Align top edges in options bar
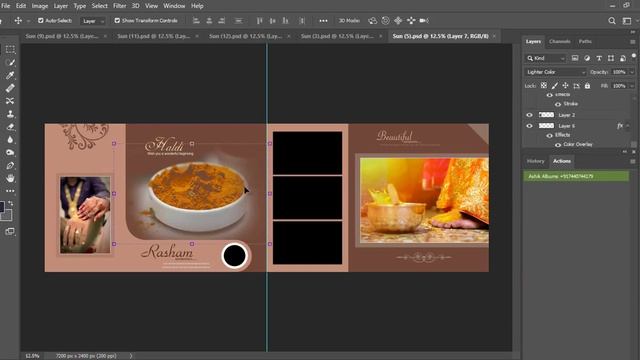The height and width of the screenshot is (360, 640). pyautogui.click(x=260, y=20)
